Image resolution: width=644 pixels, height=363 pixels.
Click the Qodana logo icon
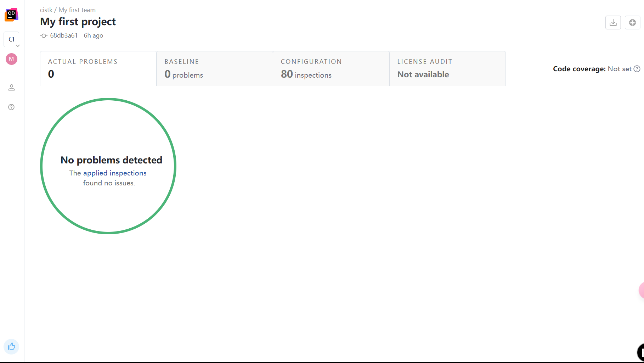[x=11, y=15]
